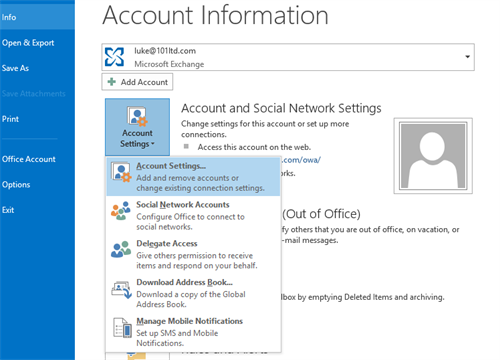
Task: Click the Access this account on the web text
Action: click(254, 147)
